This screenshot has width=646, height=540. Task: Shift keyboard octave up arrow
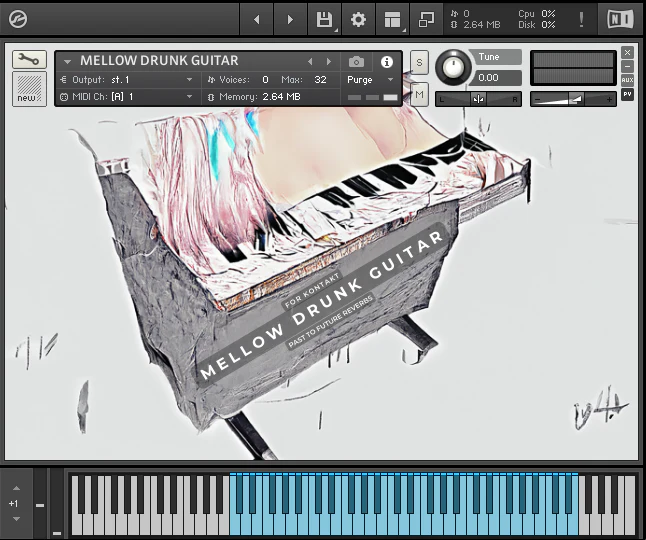tap(16, 488)
